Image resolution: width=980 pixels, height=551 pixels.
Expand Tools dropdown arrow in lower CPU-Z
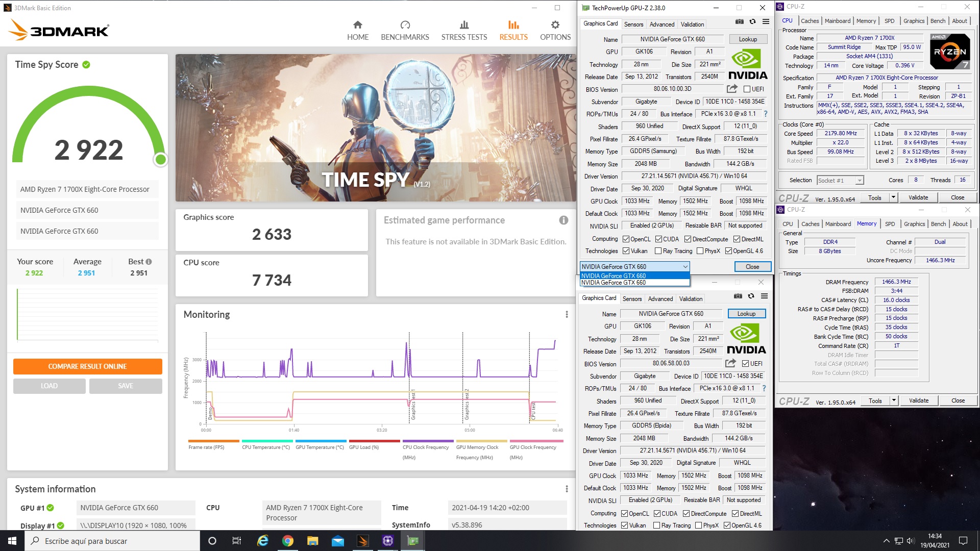(894, 400)
